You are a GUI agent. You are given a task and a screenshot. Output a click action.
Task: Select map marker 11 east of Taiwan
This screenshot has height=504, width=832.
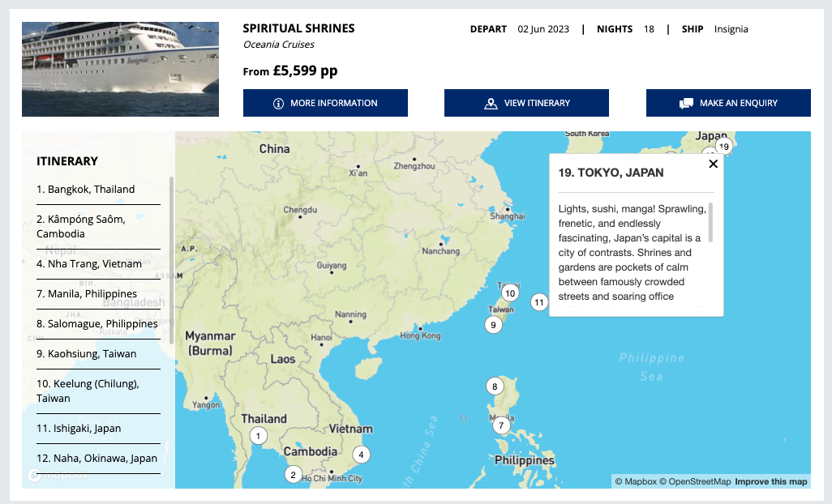[539, 302]
